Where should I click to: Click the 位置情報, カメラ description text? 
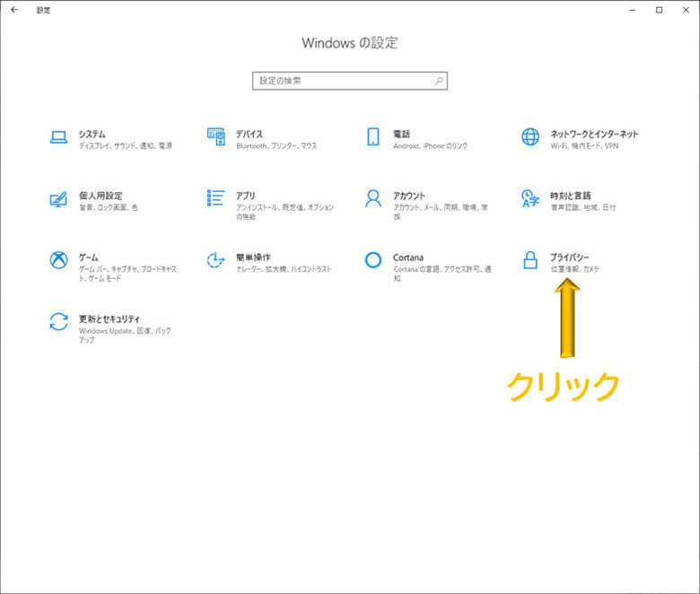coord(574,269)
